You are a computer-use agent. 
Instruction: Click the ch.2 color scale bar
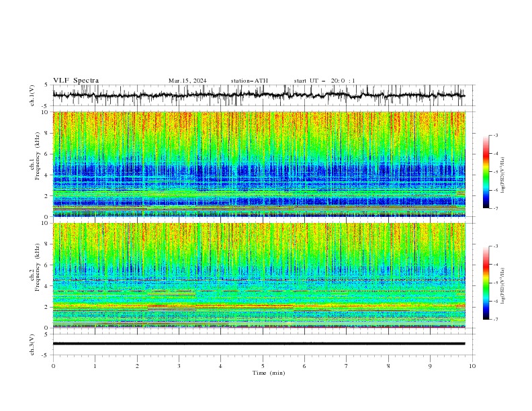pyautogui.click(x=486, y=283)
